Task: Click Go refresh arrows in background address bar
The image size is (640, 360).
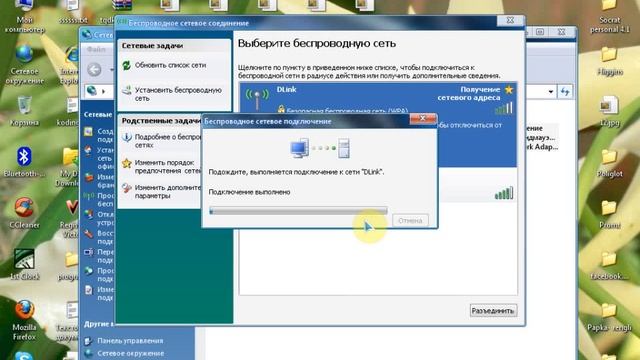Action: [x=565, y=92]
